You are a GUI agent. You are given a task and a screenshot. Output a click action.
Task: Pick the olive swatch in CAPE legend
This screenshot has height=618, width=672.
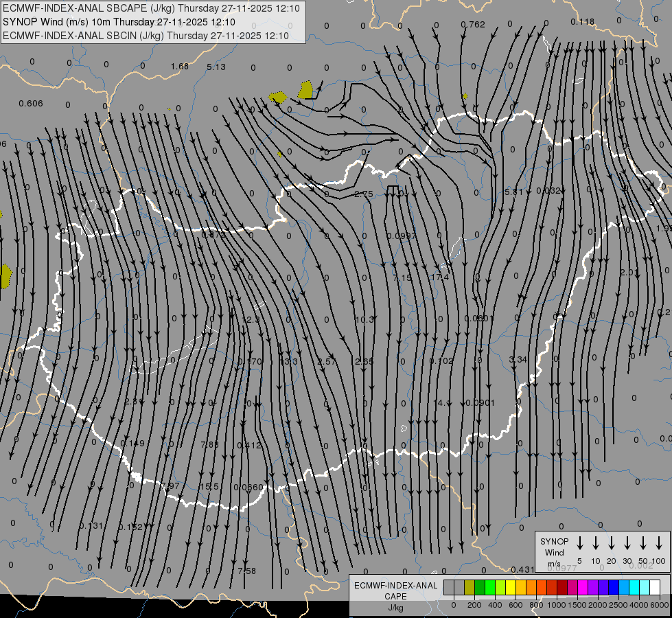click(470, 588)
